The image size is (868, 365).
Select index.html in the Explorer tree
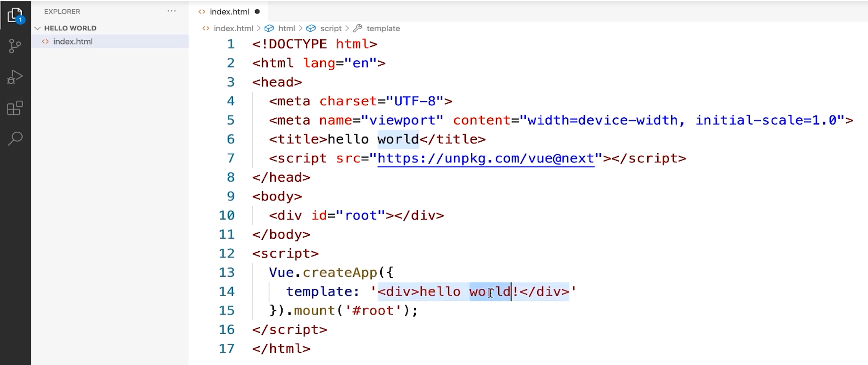(x=110, y=41)
